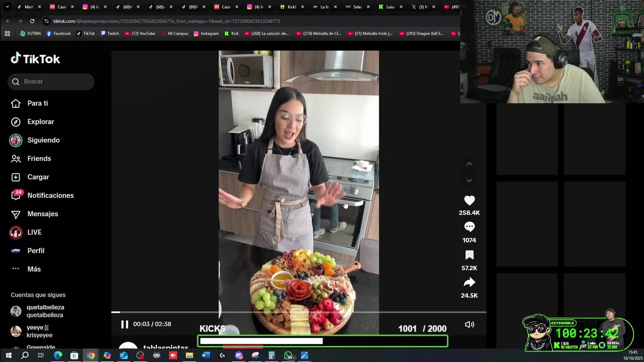This screenshot has width=644, height=362.
Task: Open Microsoft Store from taskbar
Action: [74, 355]
